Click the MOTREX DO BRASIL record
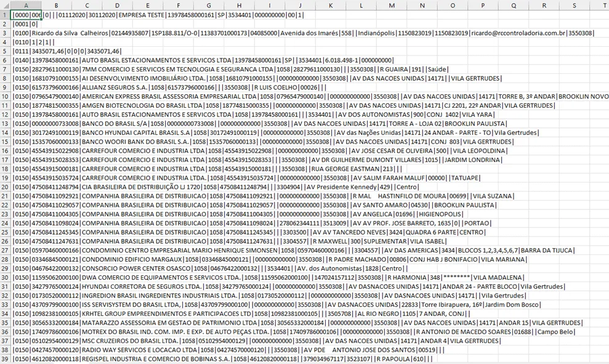Viewport: 609px width, 364px height. pos(294,332)
